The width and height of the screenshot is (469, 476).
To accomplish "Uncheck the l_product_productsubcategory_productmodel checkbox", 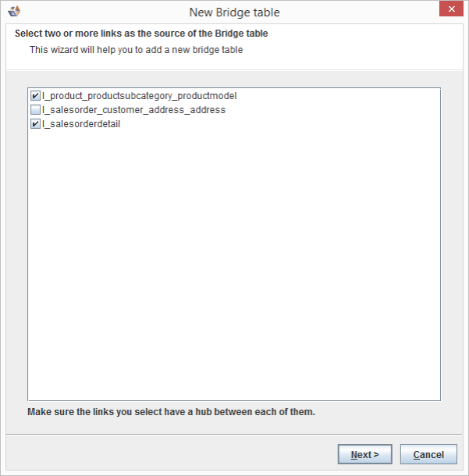I will coord(35,96).
